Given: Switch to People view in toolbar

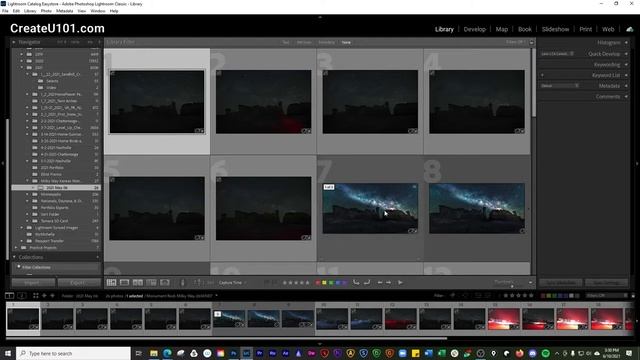Looking at the screenshot, I should point(165,282).
